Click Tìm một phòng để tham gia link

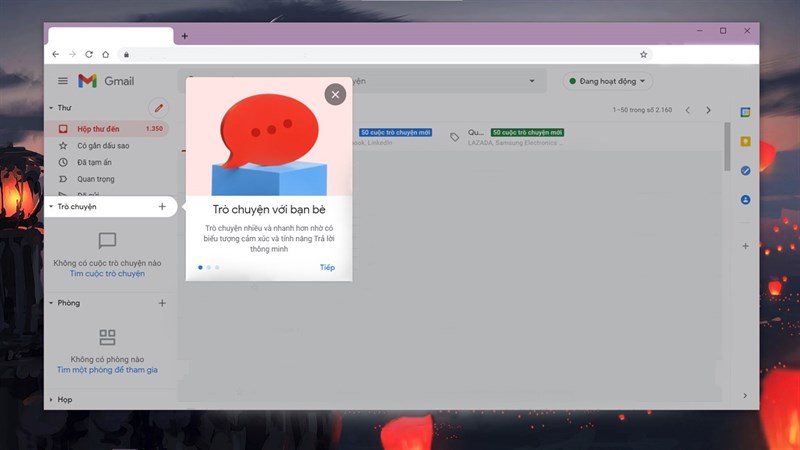pyautogui.click(x=107, y=370)
